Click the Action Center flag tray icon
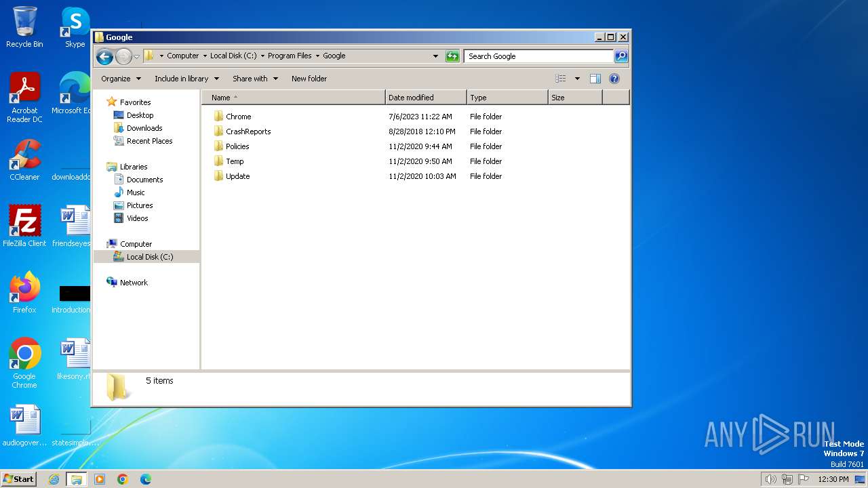868x488 pixels. click(x=804, y=479)
